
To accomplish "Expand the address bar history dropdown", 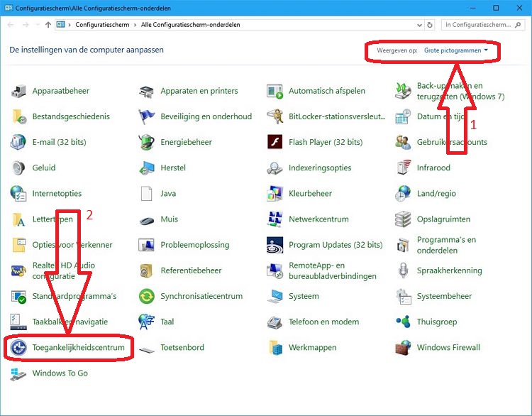I will (x=419, y=25).
